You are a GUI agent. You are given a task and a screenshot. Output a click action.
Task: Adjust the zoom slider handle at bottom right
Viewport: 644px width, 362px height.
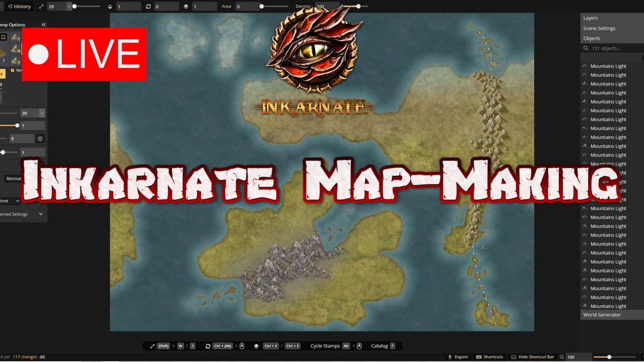pos(609,357)
